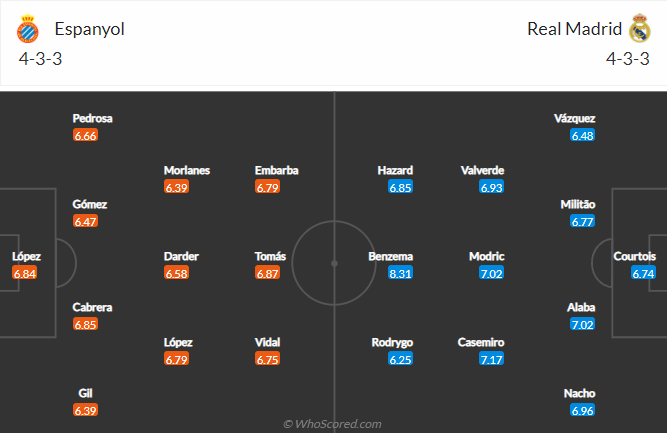Select Tomás's 6.87 rating badge

coord(268,273)
